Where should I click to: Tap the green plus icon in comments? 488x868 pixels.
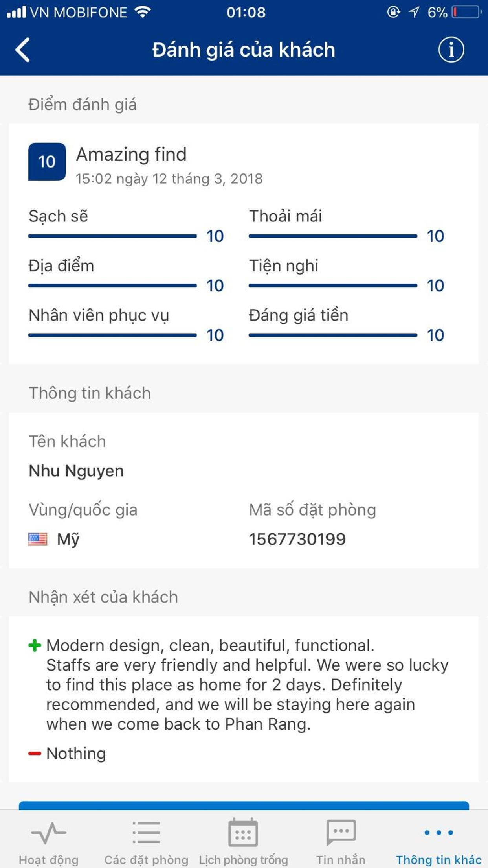pos(35,645)
